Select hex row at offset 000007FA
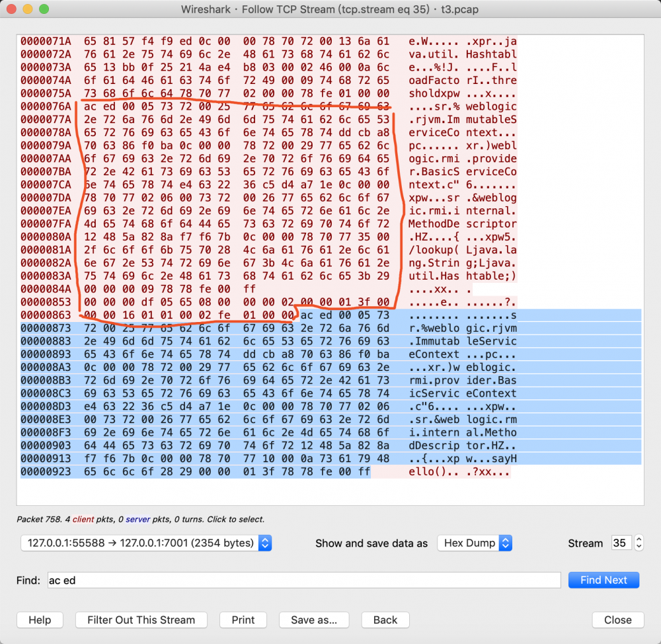 (x=268, y=223)
